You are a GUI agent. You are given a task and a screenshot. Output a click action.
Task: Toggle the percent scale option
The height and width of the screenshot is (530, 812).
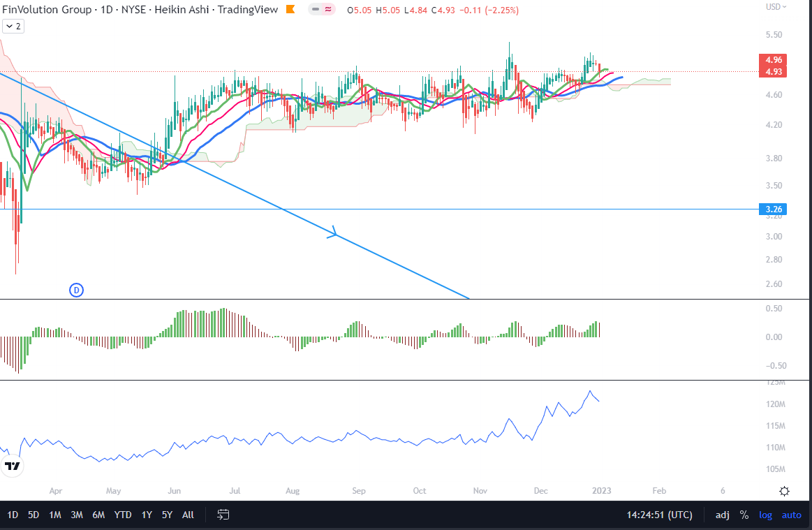pyautogui.click(x=744, y=515)
